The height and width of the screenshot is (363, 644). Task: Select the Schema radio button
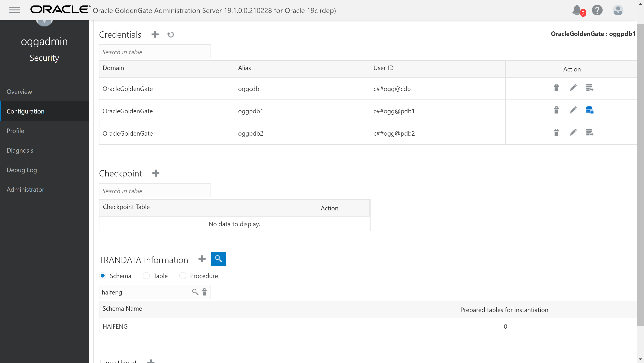(103, 276)
